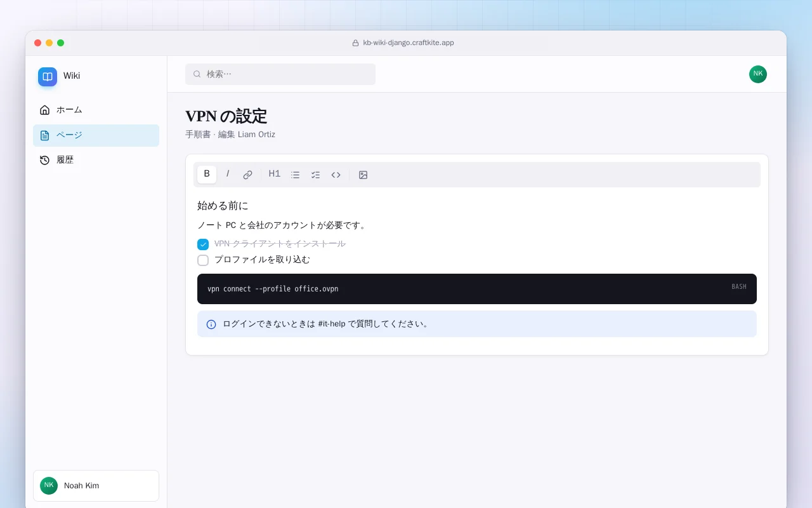This screenshot has height=508, width=812.
Task: Open the Noah Kim profile card
Action: pyautogui.click(x=96, y=486)
